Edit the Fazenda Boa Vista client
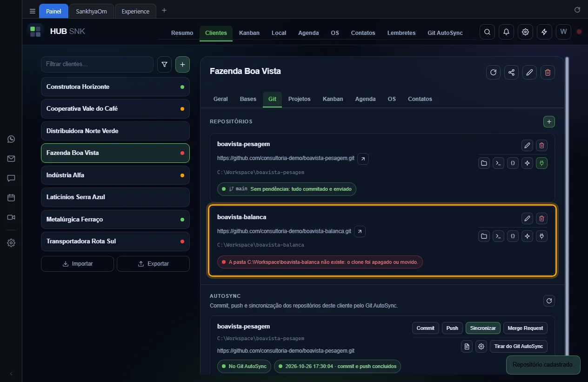 click(x=529, y=73)
